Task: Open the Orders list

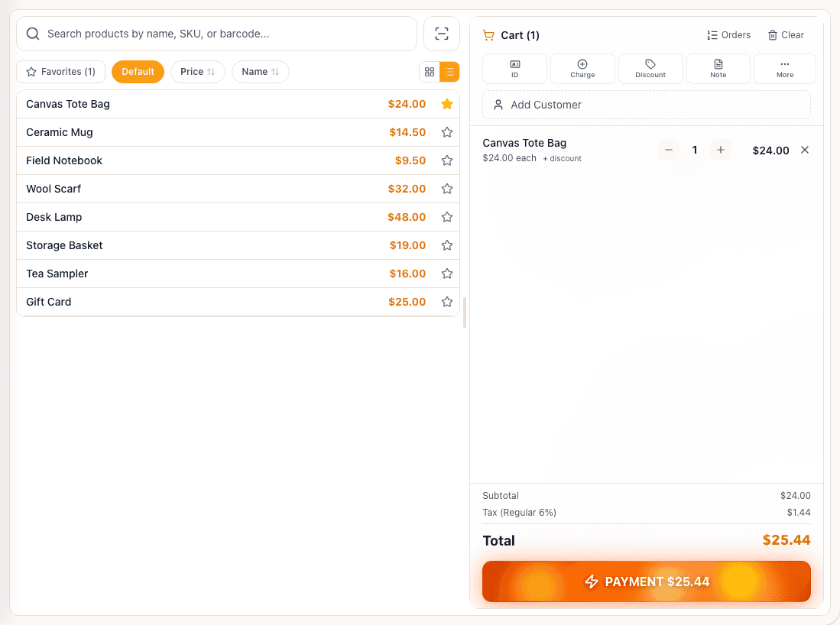Action: click(728, 35)
